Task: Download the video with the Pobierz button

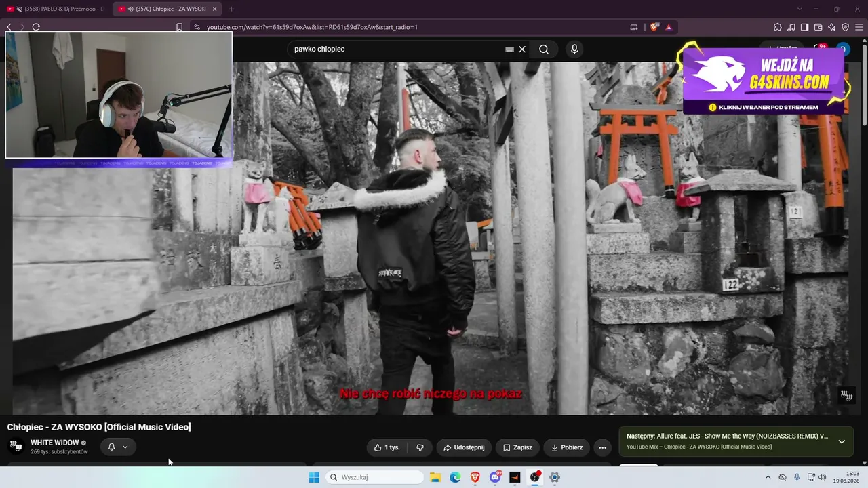Action: [566, 447]
